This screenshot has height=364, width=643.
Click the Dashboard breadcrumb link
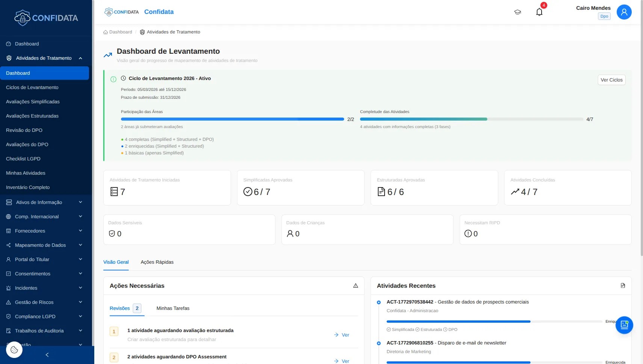click(120, 32)
